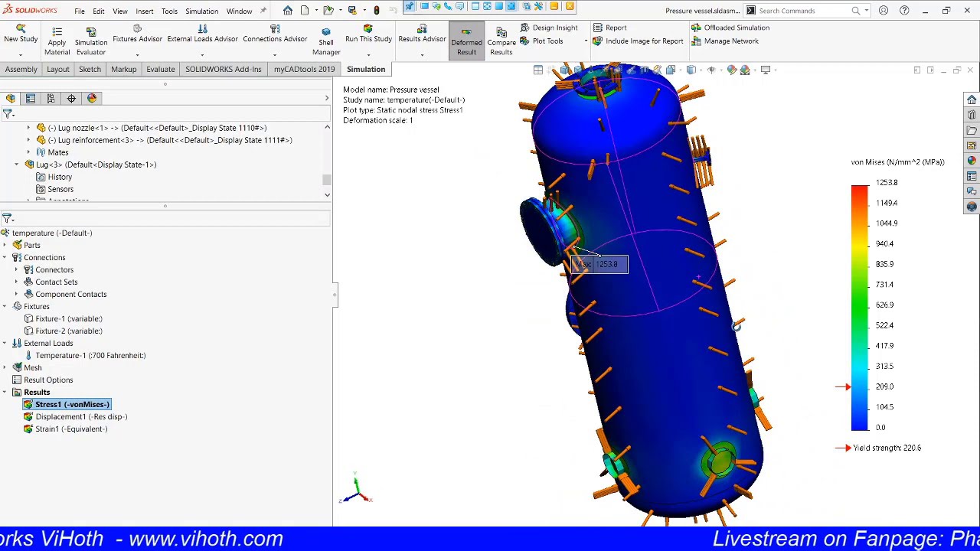Open the Plot Tools menu
The width and height of the screenshot is (980, 551).
[x=541, y=41]
